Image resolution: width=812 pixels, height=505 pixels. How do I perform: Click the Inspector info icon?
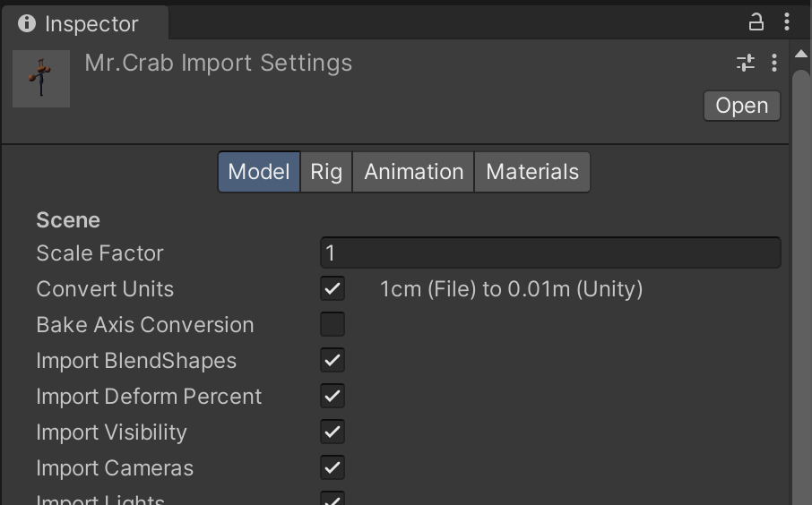click(x=27, y=23)
